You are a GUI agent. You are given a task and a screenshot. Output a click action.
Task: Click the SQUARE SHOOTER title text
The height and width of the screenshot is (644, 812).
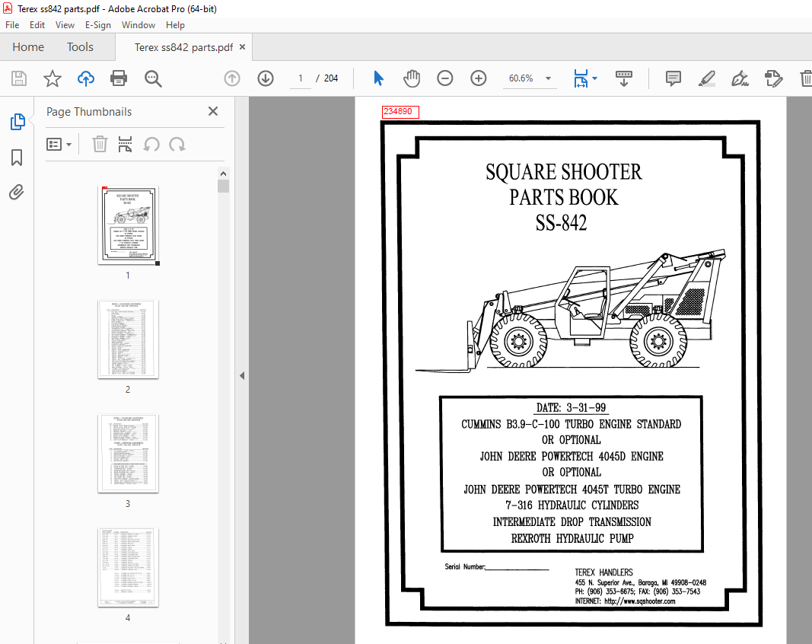click(x=563, y=172)
